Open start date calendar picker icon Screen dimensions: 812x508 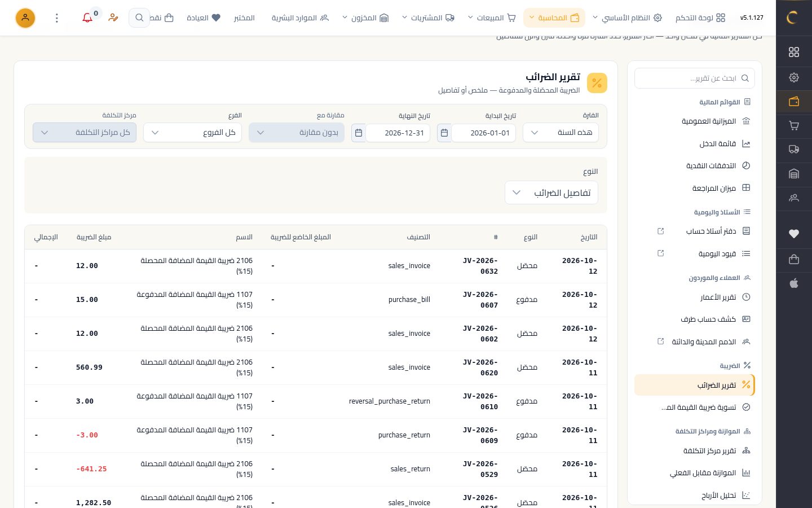click(x=444, y=133)
